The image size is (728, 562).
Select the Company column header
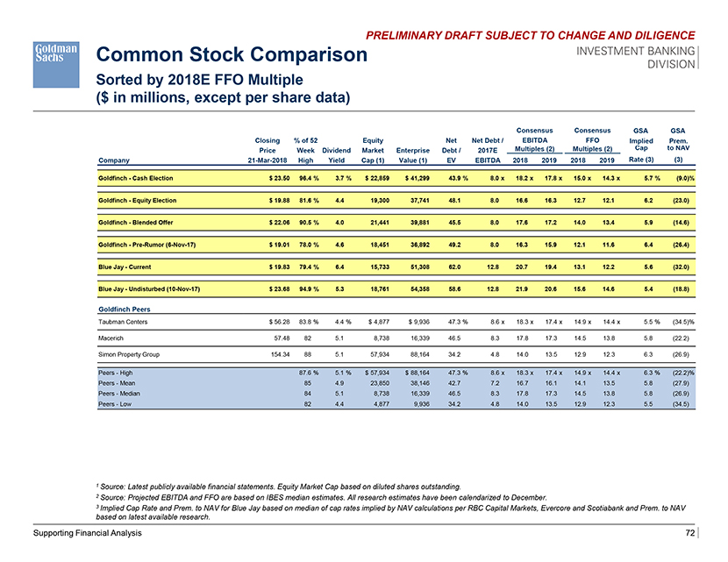(116, 160)
